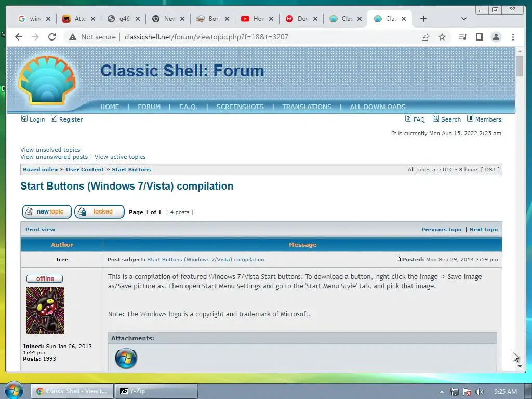532x399 pixels.
Task: Click the Not secure warning icon
Action: coord(73,37)
